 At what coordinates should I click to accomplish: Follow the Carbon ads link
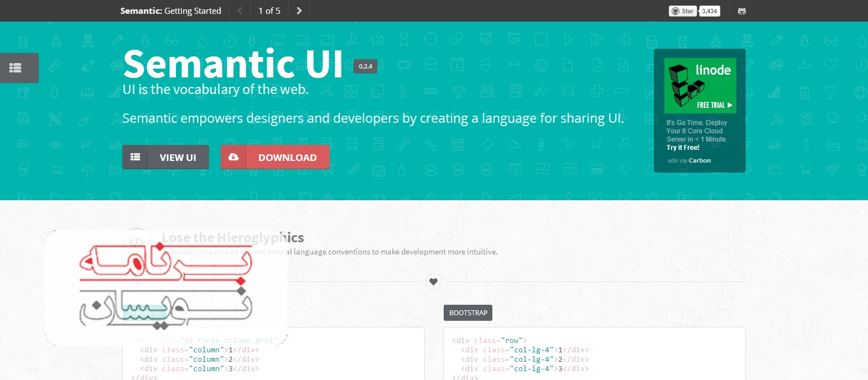tap(699, 160)
